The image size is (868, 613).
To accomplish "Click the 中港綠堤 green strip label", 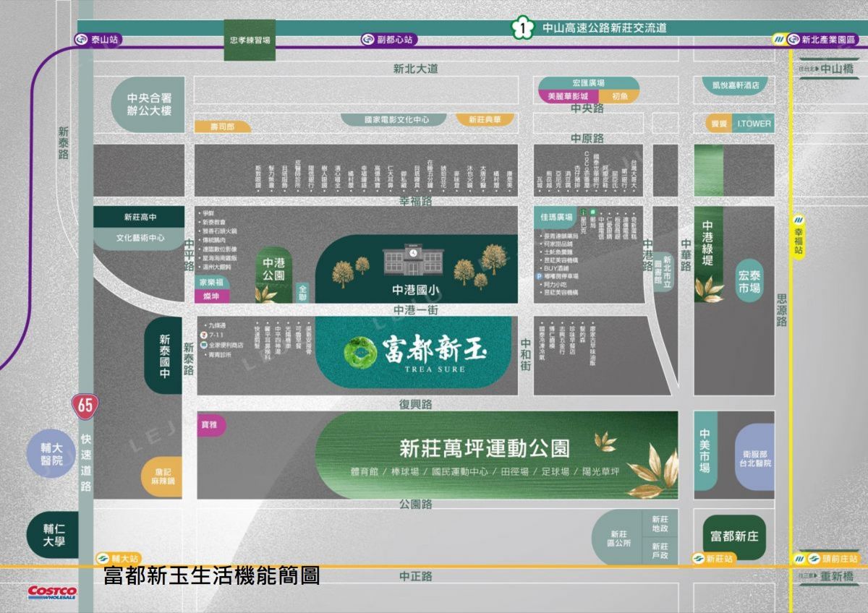I will click(x=708, y=242).
